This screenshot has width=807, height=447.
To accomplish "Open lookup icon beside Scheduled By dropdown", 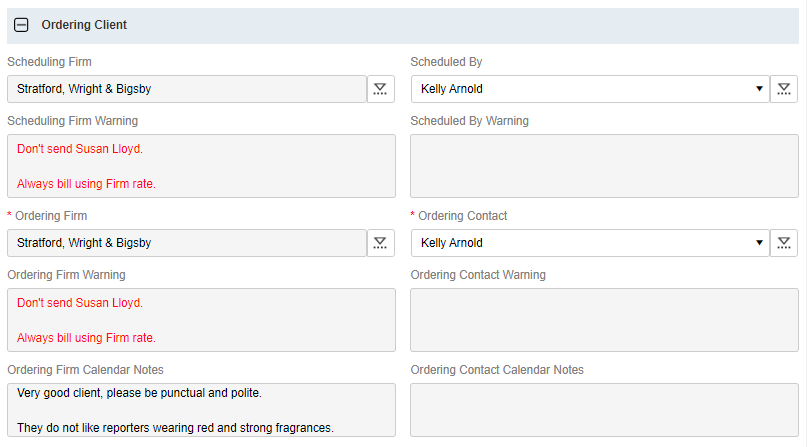I will click(784, 89).
